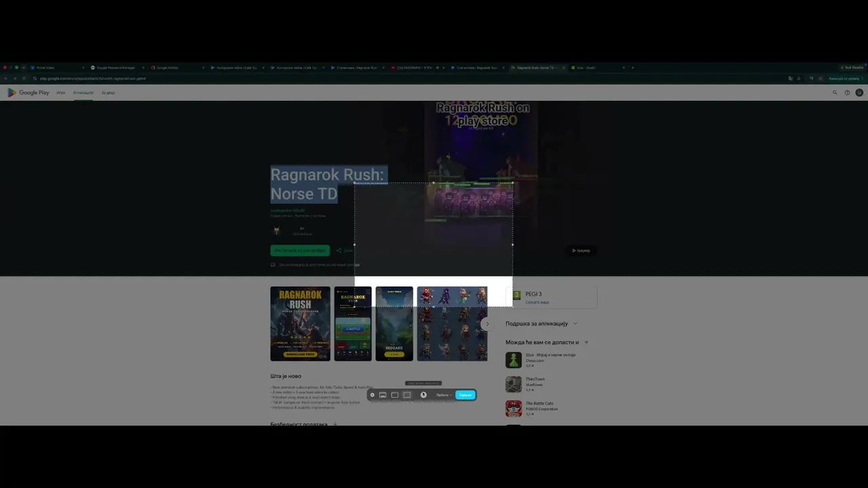
Task: Play the game trailer
Action: (x=581, y=251)
